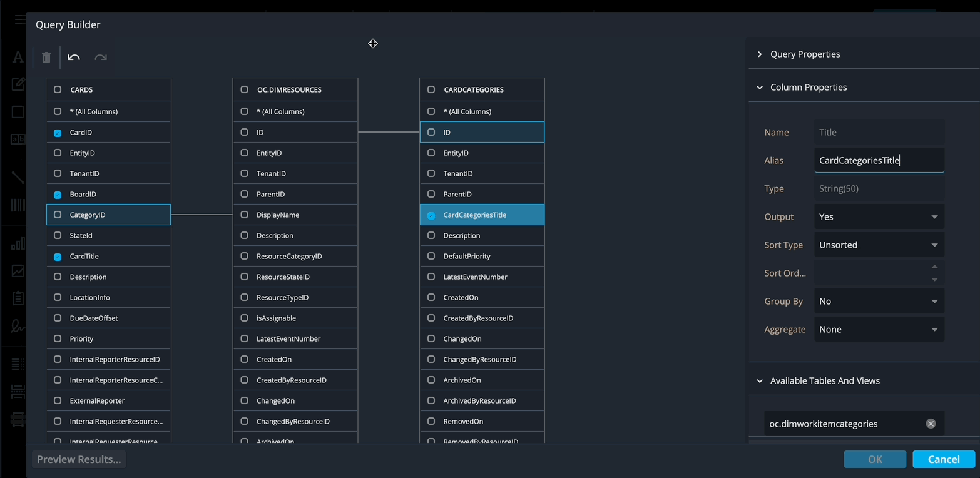This screenshot has height=478, width=980.
Task: Click the undo arrow icon
Action: click(74, 58)
